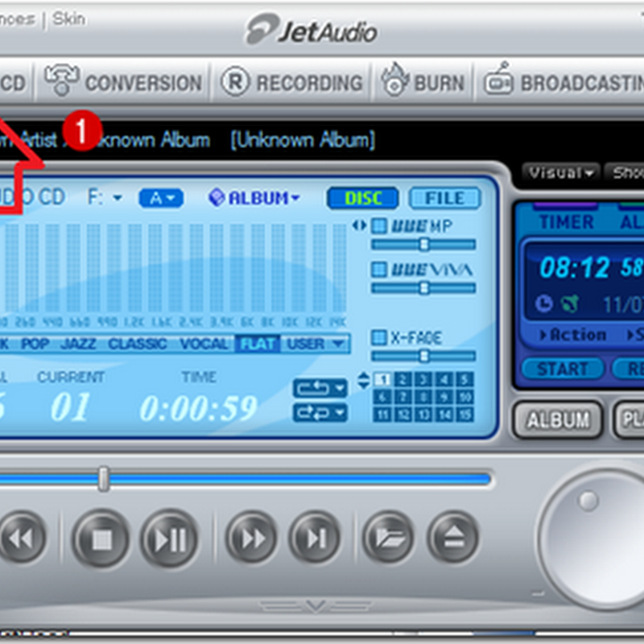Click the left-right arrows beside BBE MP

[359, 225]
